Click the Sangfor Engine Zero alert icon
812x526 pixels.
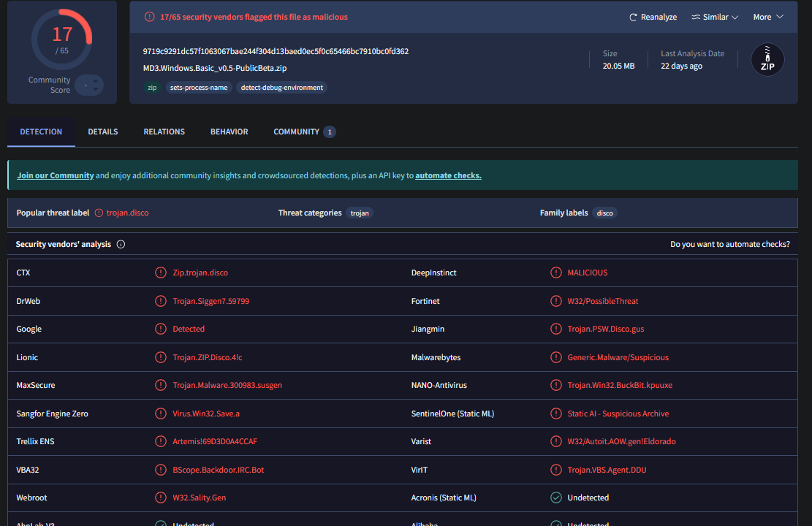161,413
